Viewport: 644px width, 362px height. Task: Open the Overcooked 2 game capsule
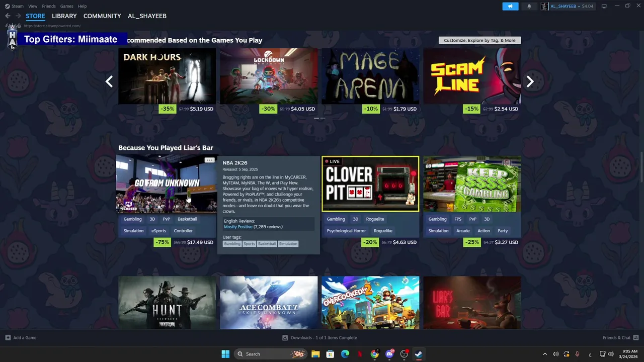click(370, 303)
